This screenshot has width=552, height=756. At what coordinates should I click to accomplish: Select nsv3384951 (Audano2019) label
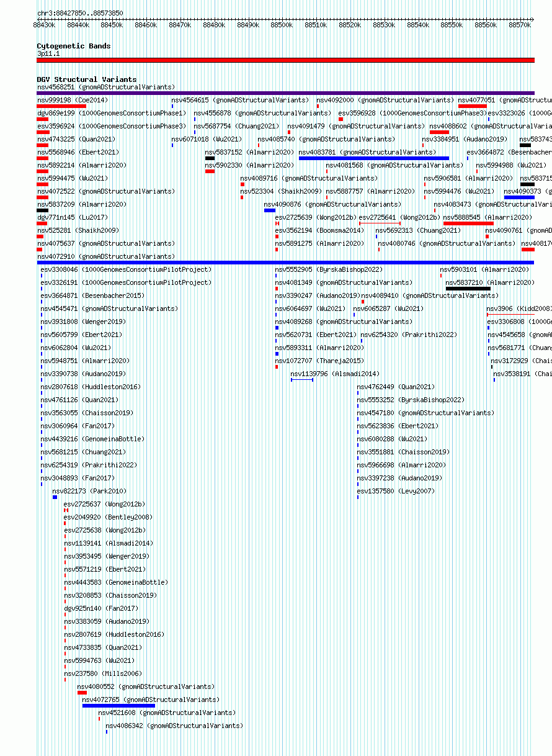465,139
